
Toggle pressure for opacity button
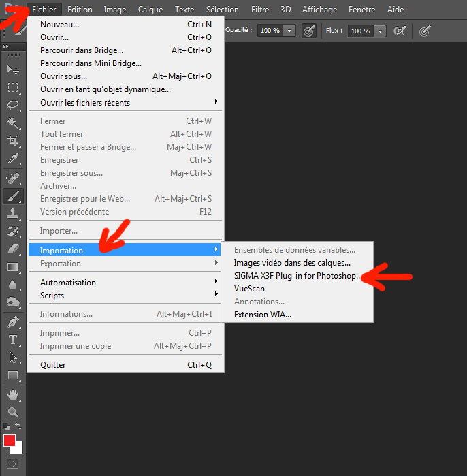click(x=309, y=31)
